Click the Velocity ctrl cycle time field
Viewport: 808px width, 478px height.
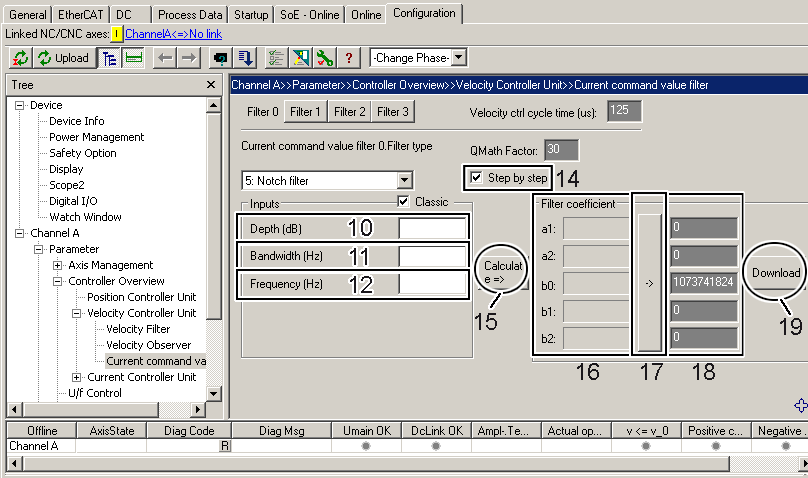(x=624, y=111)
